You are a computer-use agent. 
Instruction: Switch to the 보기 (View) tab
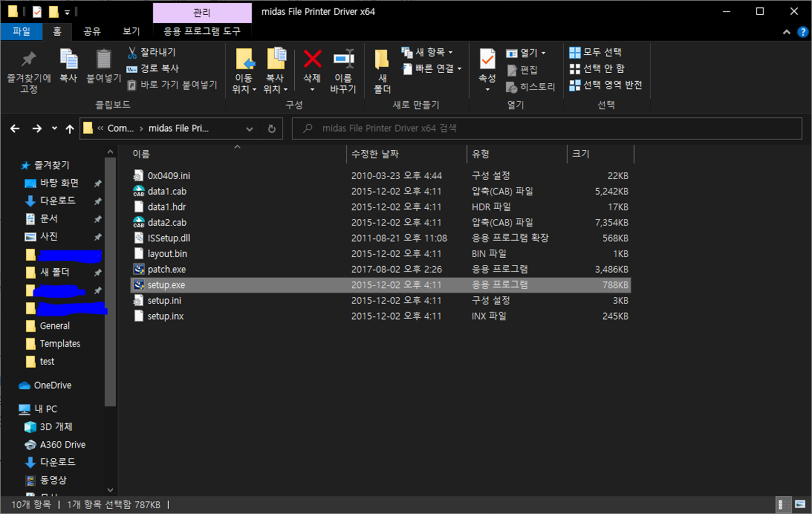click(x=131, y=31)
